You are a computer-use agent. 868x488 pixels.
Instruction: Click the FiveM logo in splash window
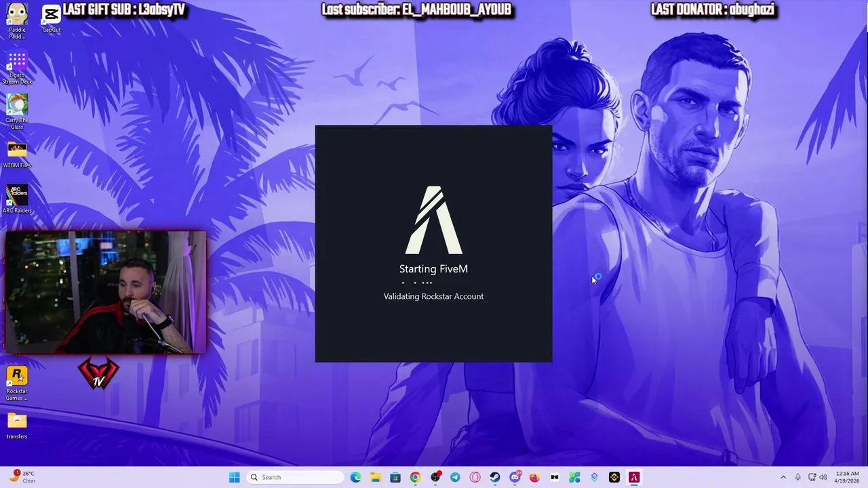[434, 220]
